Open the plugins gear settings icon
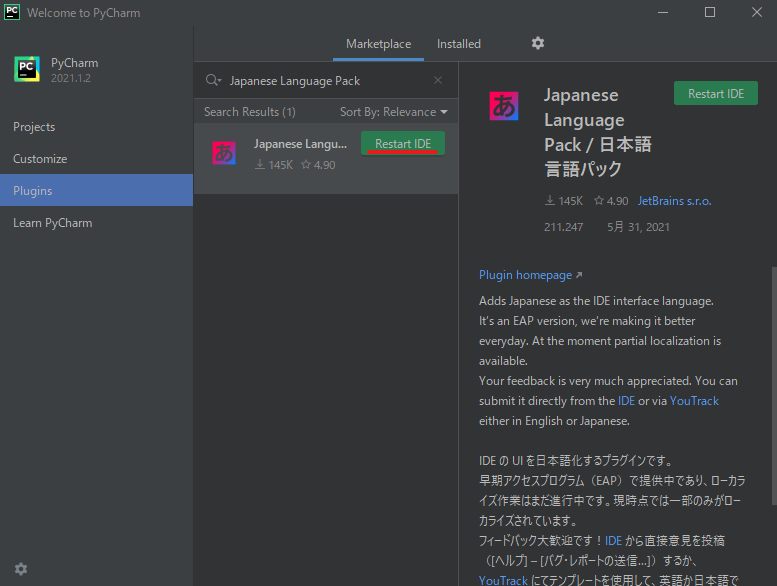The width and height of the screenshot is (777, 586). coord(538,44)
